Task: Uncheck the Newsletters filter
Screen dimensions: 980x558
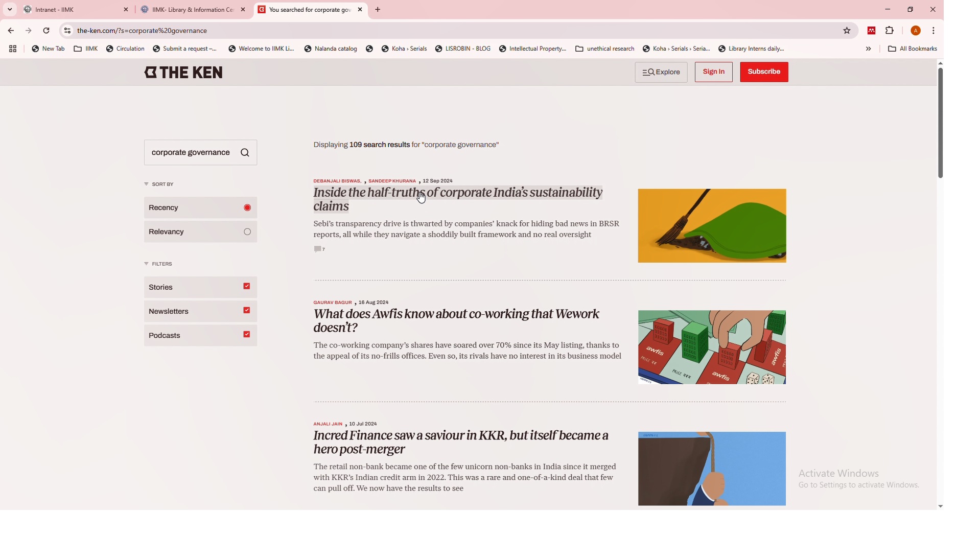Action: pyautogui.click(x=247, y=311)
